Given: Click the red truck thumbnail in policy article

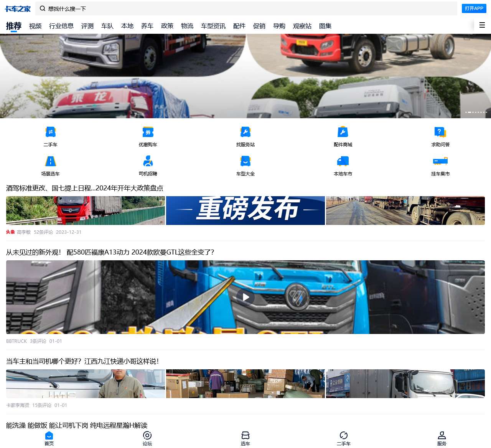Looking at the screenshot, I should pyautogui.click(x=86, y=211).
